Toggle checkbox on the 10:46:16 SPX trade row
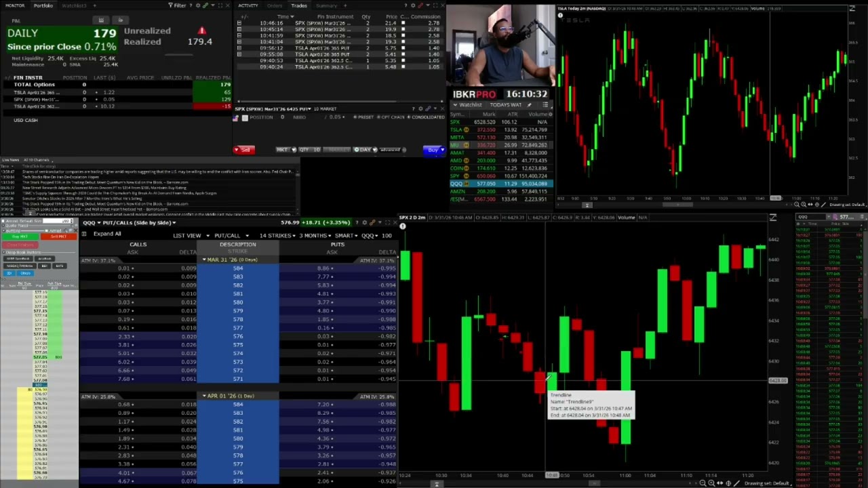The width and height of the screenshot is (868, 488). (403, 23)
